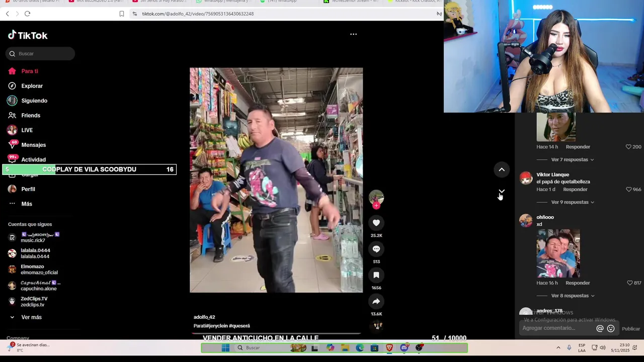Share the video with the arrow icon
Viewport: 644px width, 362px height.
pyautogui.click(x=376, y=301)
